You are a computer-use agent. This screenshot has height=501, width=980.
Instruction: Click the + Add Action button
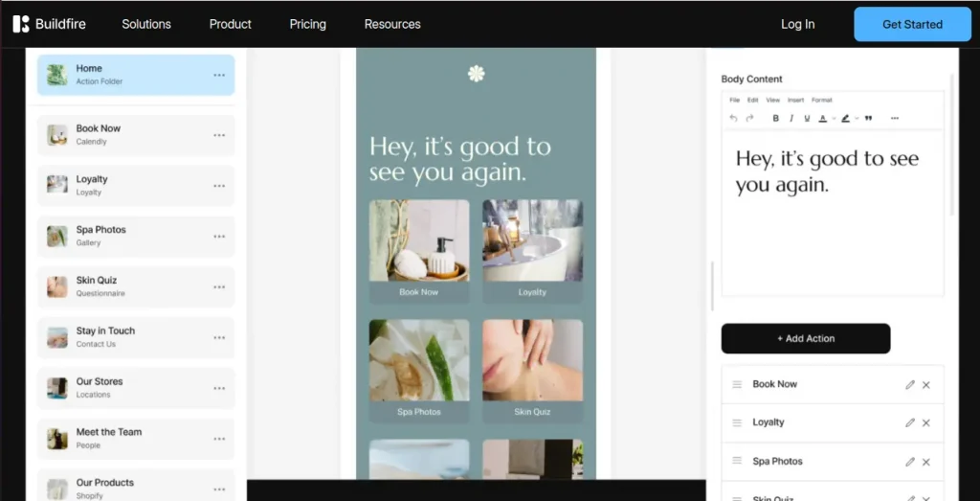(x=806, y=338)
